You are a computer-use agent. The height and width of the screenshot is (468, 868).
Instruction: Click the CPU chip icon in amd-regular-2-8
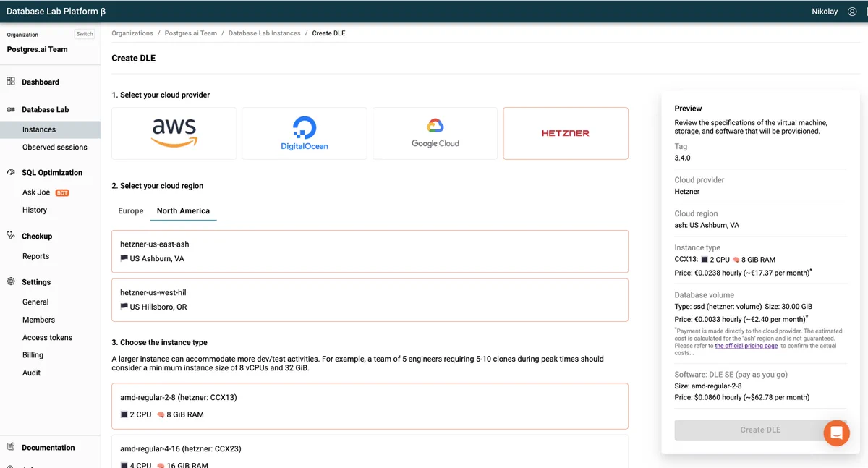click(124, 414)
